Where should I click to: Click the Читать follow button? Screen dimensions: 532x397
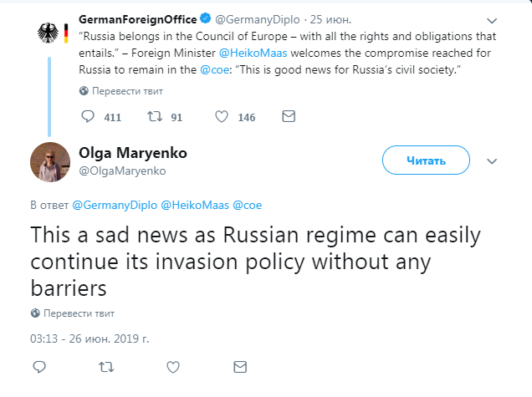click(424, 160)
